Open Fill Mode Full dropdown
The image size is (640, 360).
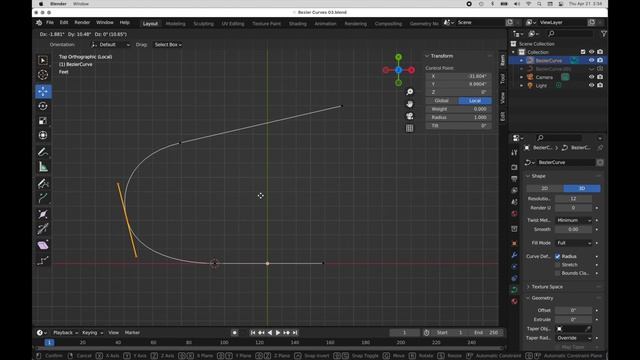573,243
